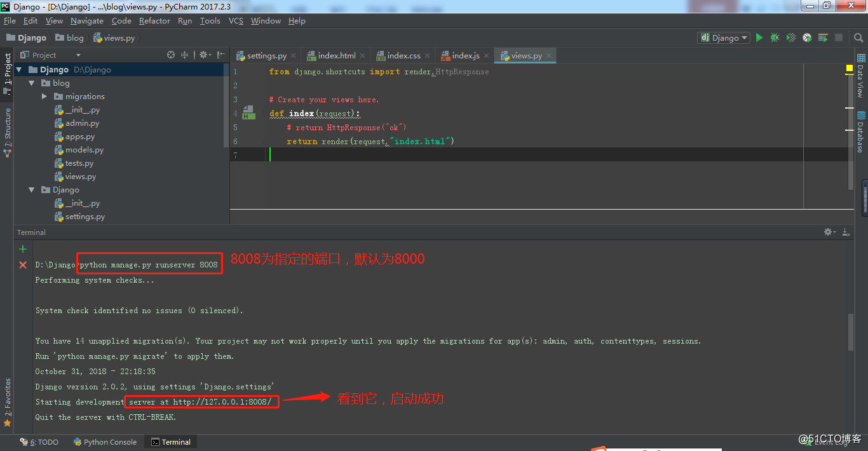868x451 pixels.
Task: Close the index.js editor tab
Action: (x=486, y=56)
